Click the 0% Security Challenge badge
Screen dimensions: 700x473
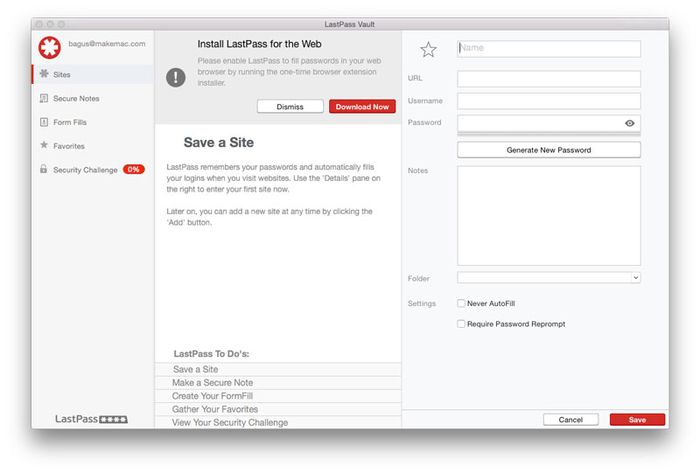coord(133,170)
